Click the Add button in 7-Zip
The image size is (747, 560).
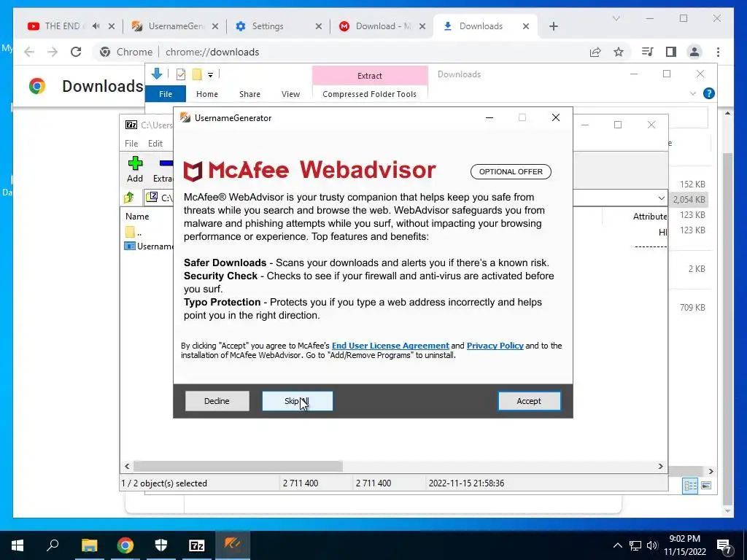[x=135, y=169]
